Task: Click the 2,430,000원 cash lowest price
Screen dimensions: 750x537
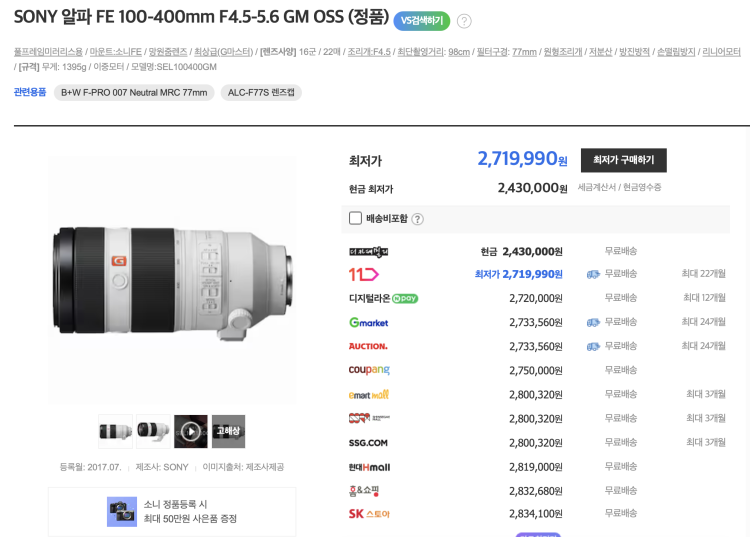Action: tap(532, 188)
